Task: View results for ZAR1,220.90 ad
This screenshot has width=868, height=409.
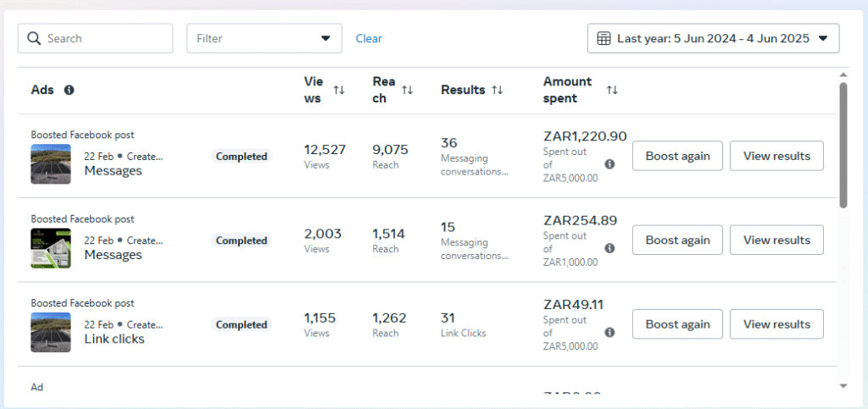Action: coord(776,156)
